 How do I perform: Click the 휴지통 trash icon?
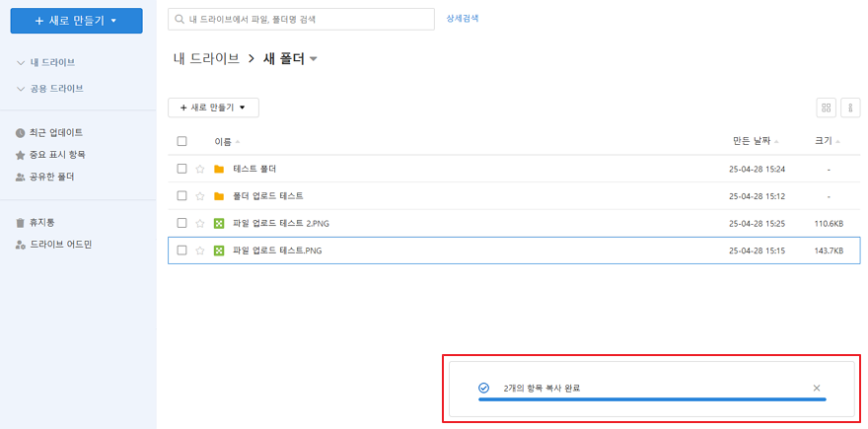pos(20,223)
